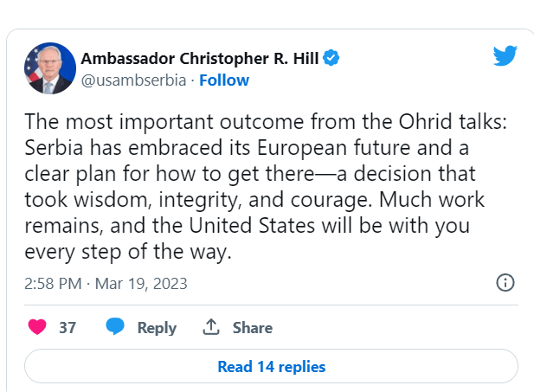Click the reply speech bubble icon

coord(115,327)
